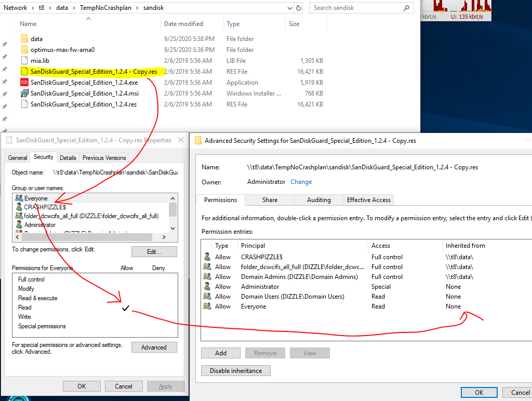The height and width of the screenshot is (401, 532).
Task: Open the Auditing tab in Advanced Security
Action: pyautogui.click(x=319, y=200)
